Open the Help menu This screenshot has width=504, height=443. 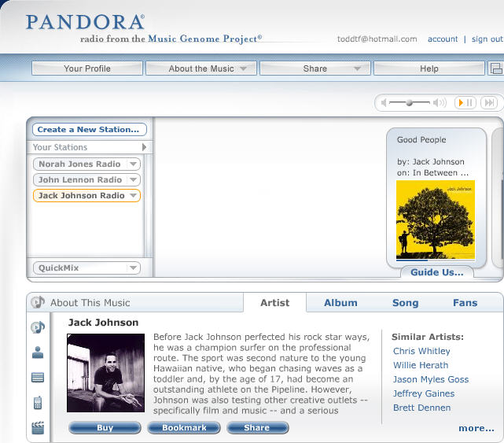(429, 68)
